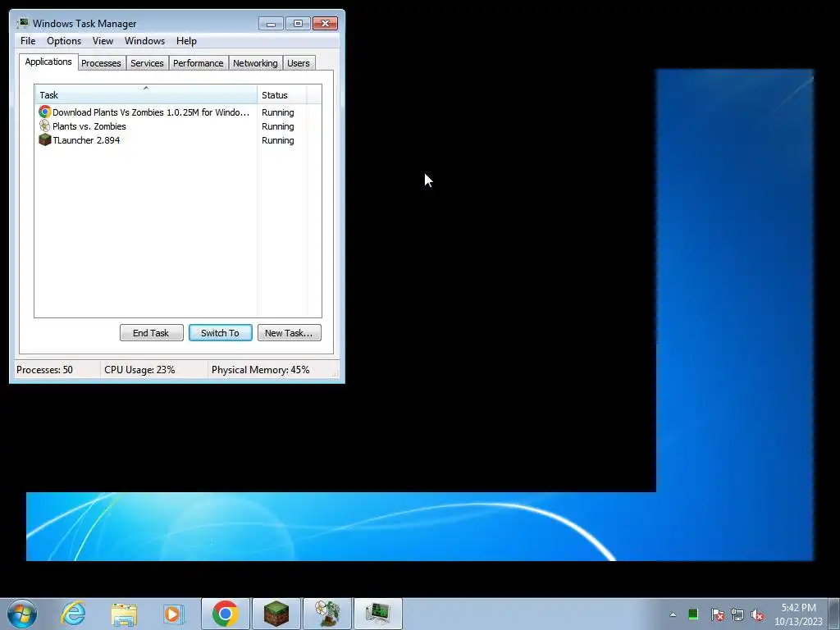Open the network tray icon

[737, 614]
